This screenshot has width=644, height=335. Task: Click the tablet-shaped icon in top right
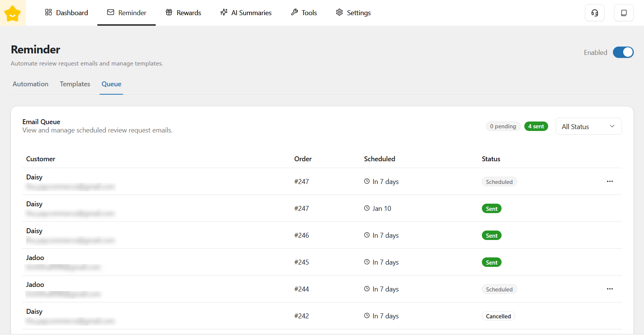pos(624,13)
